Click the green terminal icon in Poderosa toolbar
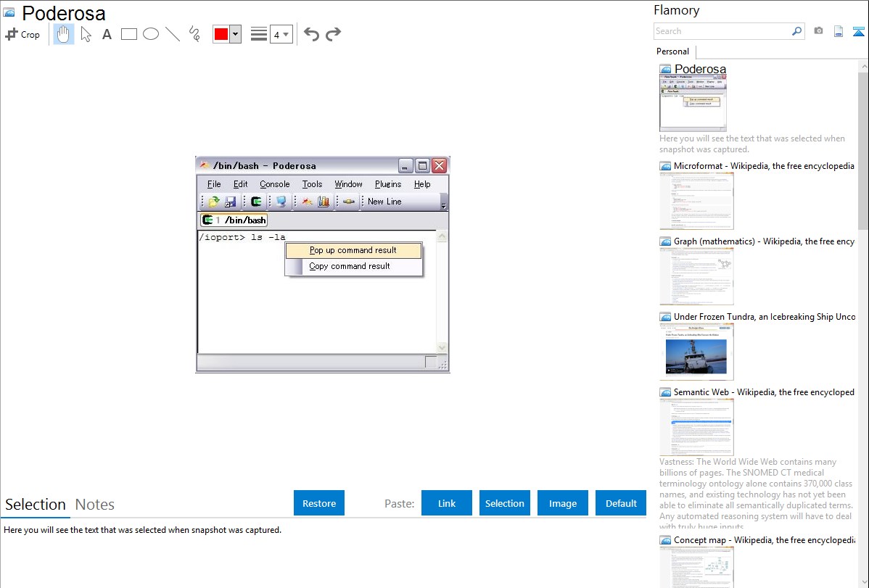The width and height of the screenshot is (869, 588). click(x=256, y=202)
